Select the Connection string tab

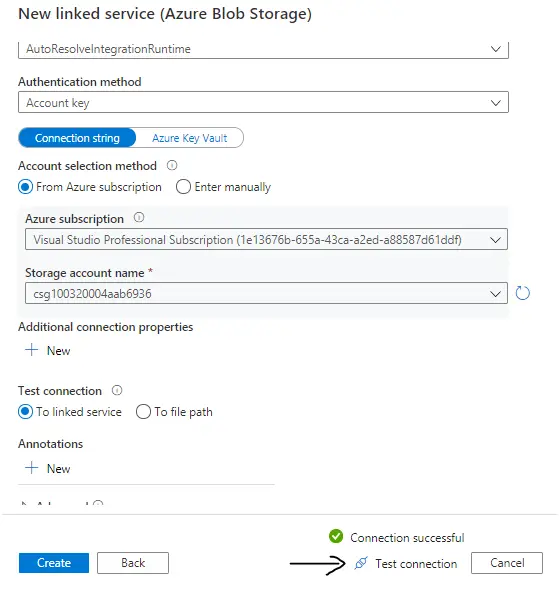pos(77,138)
